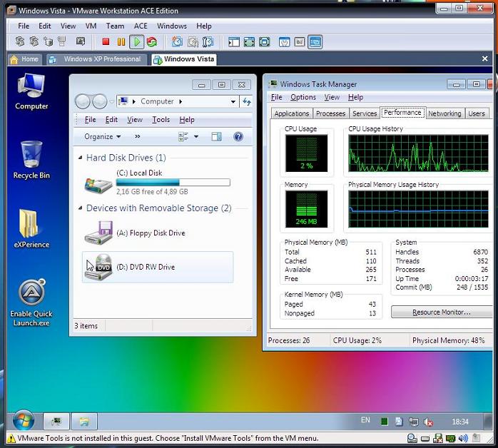Click the Explorer address bar field
Screen dimensions: 498x448
point(178,101)
